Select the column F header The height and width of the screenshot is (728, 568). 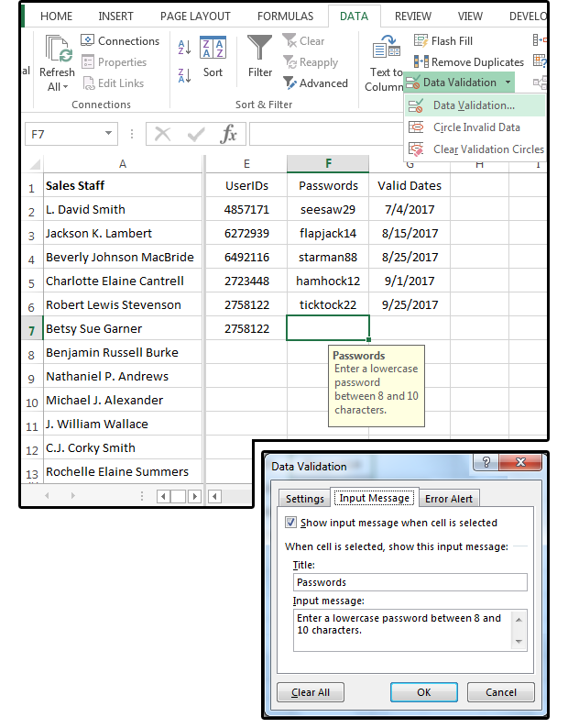(328, 163)
